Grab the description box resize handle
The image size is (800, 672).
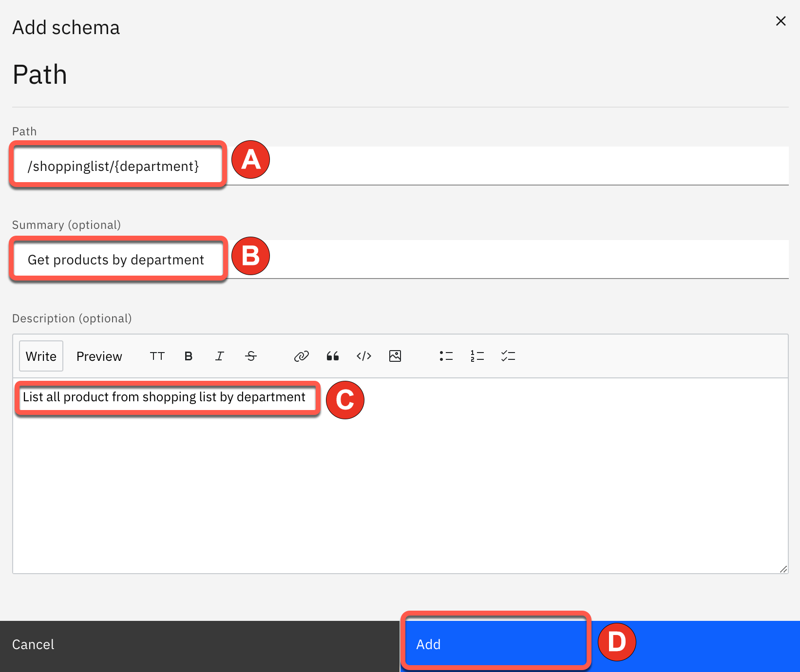(x=783, y=569)
